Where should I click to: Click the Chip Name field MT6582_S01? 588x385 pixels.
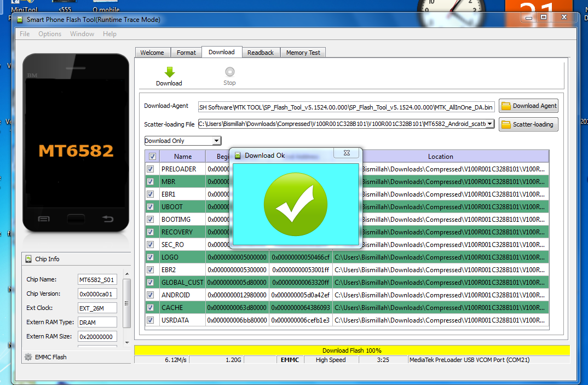tap(97, 279)
